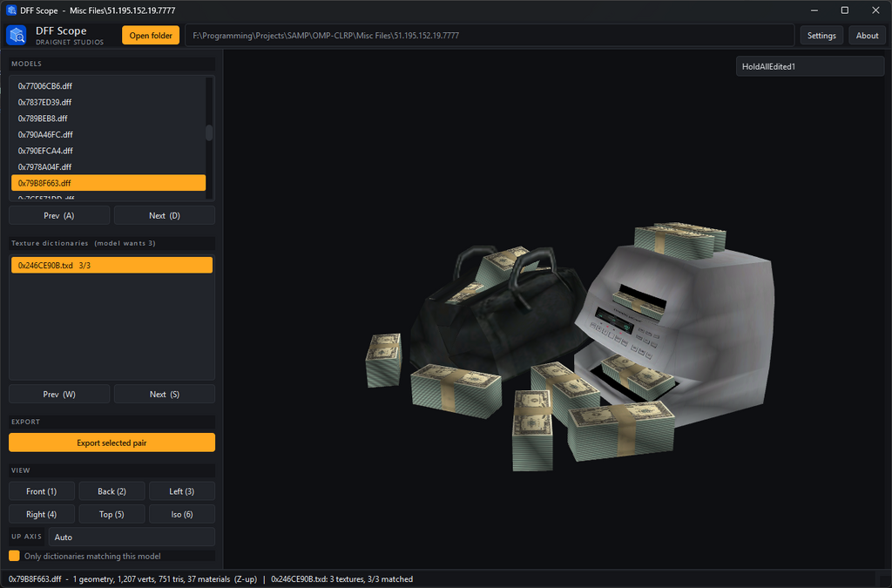Switch to Front (1) view

(42, 491)
